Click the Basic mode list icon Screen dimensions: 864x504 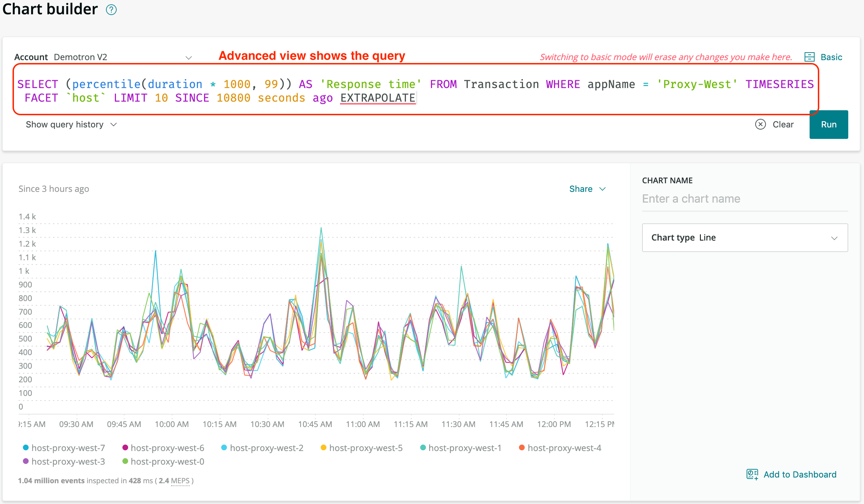pos(809,57)
